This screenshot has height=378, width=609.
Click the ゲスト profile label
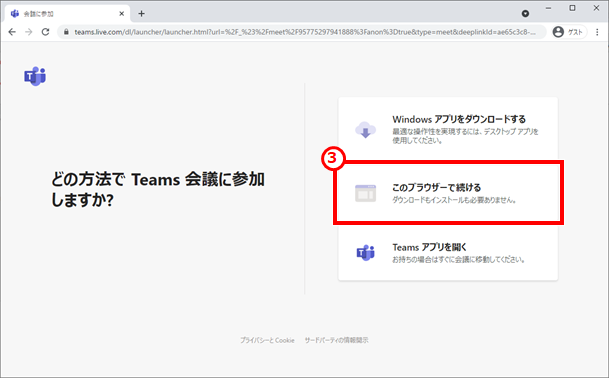click(575, 32)
